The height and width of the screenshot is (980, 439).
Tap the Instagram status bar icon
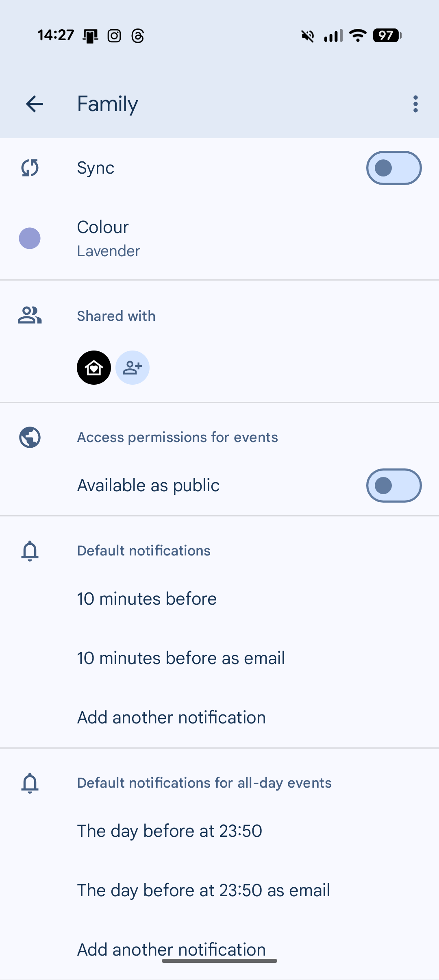point(114,36)
